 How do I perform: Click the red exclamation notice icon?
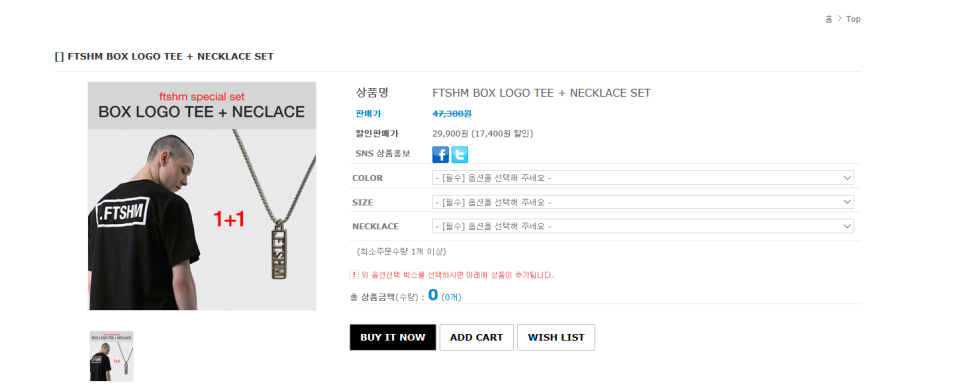click(x=354, y=274)
